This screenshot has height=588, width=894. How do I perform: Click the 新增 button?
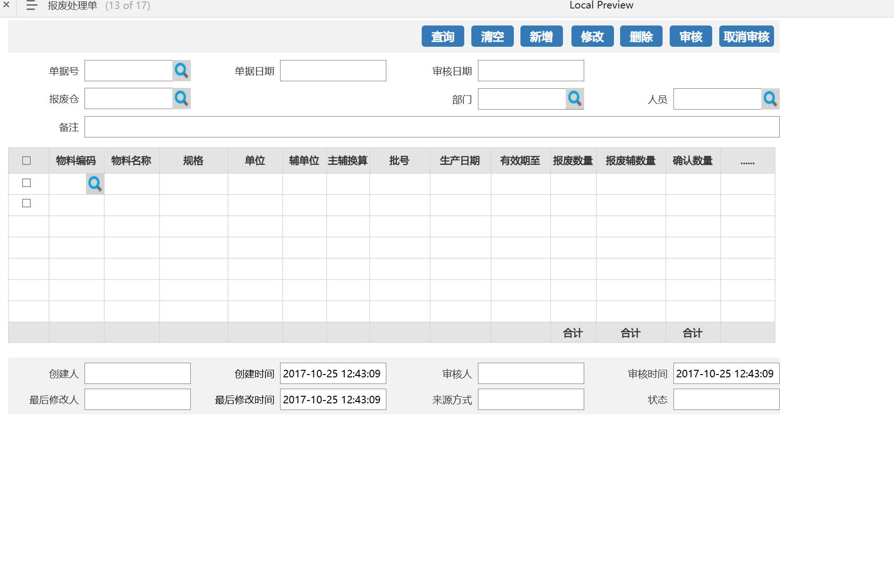[542, 36]
